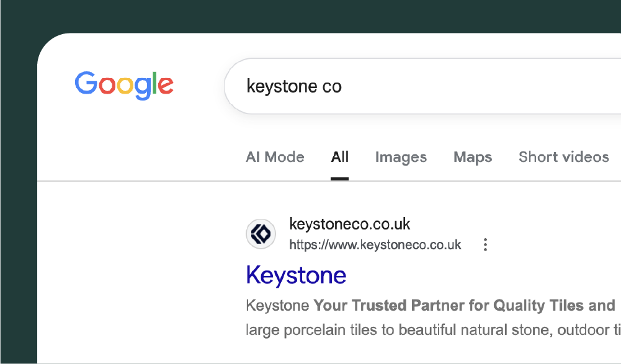Click the https://www.keystoneco.co.uk URL text
Image resolution: width=621 pixels, height=364 pixels.
(x=375, y=245)
